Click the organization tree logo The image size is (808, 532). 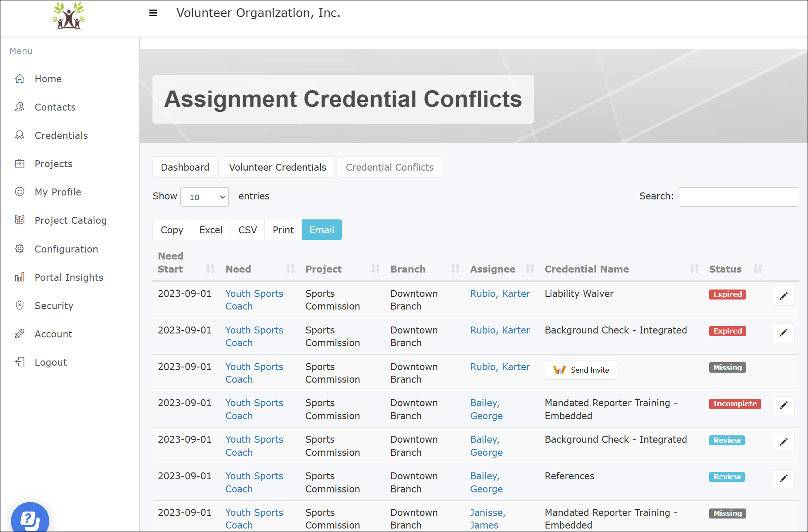coord(68,16)
